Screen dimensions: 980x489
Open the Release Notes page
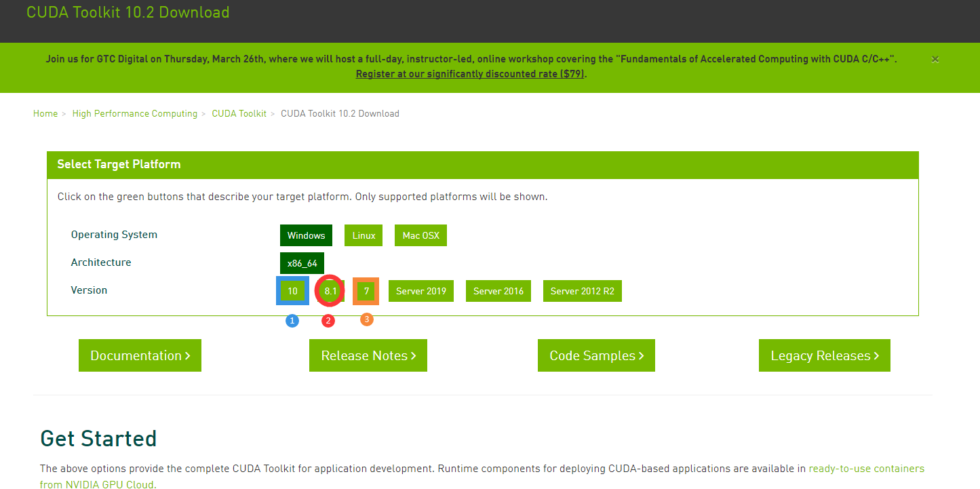click(x=368, y=355)
